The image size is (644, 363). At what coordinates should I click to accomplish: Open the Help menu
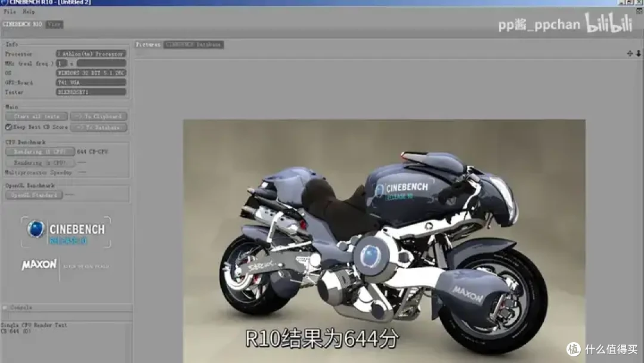tap(29, 11)
